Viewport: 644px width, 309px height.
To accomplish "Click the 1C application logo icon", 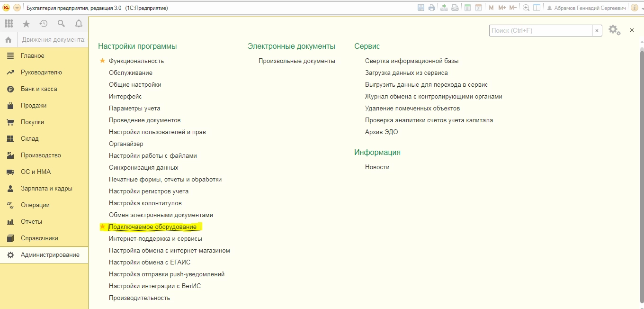I will [x=6, y=8].
